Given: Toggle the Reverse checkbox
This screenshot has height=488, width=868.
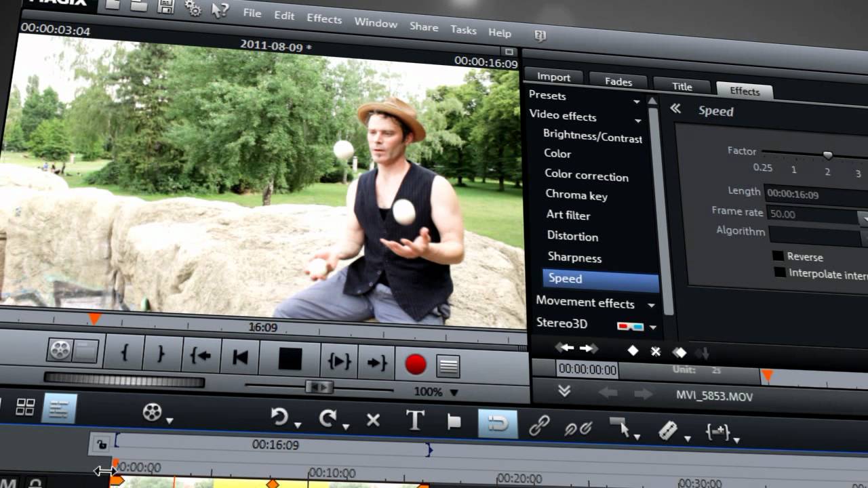Looking at the screenshot, I should [x=778, y=256].
